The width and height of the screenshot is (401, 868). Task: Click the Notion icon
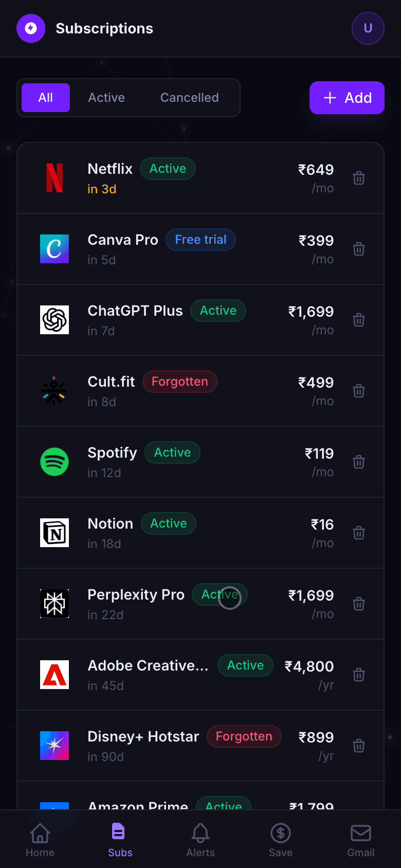tap(54, 532)
